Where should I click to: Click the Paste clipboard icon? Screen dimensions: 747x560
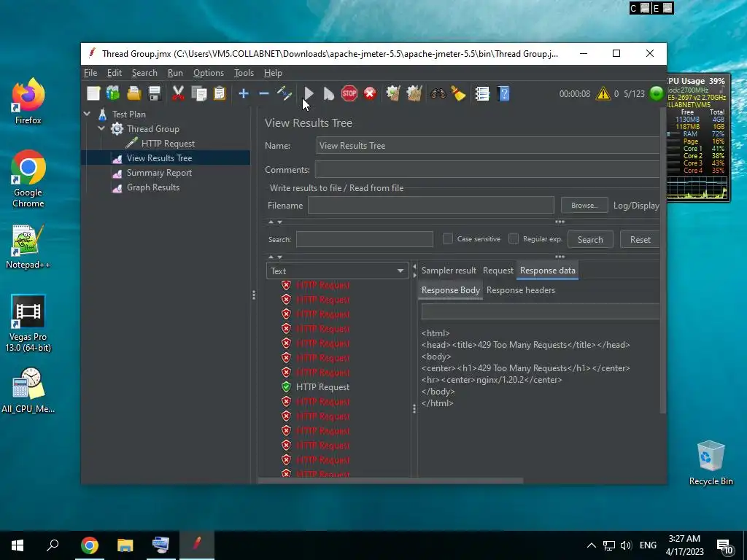[219, 93]
